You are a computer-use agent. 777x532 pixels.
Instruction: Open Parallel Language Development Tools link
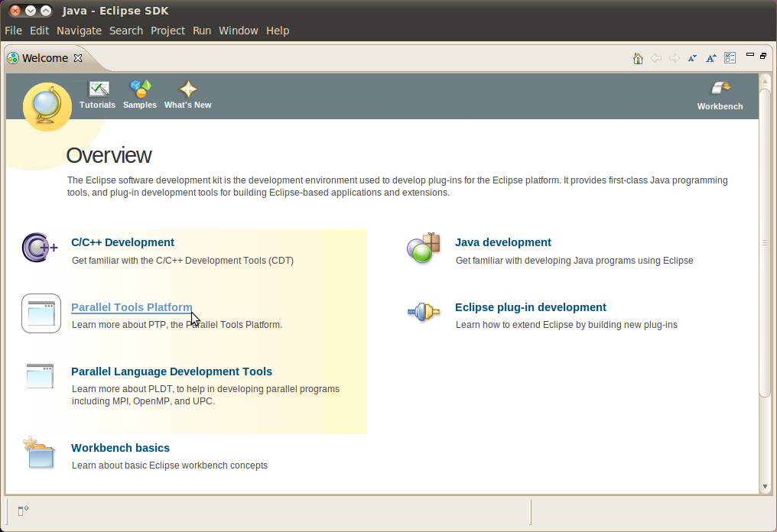(x=171, y=371)
